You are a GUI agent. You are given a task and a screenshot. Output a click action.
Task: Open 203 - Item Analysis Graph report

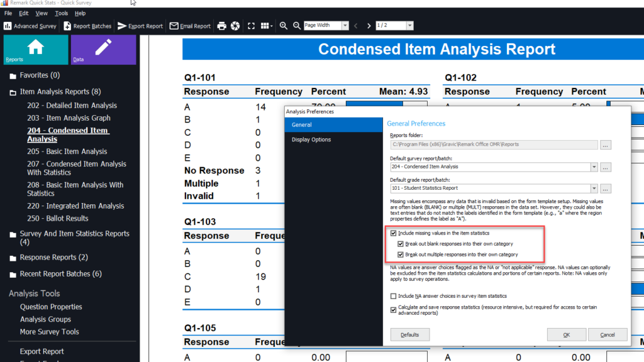click(69, 118)
